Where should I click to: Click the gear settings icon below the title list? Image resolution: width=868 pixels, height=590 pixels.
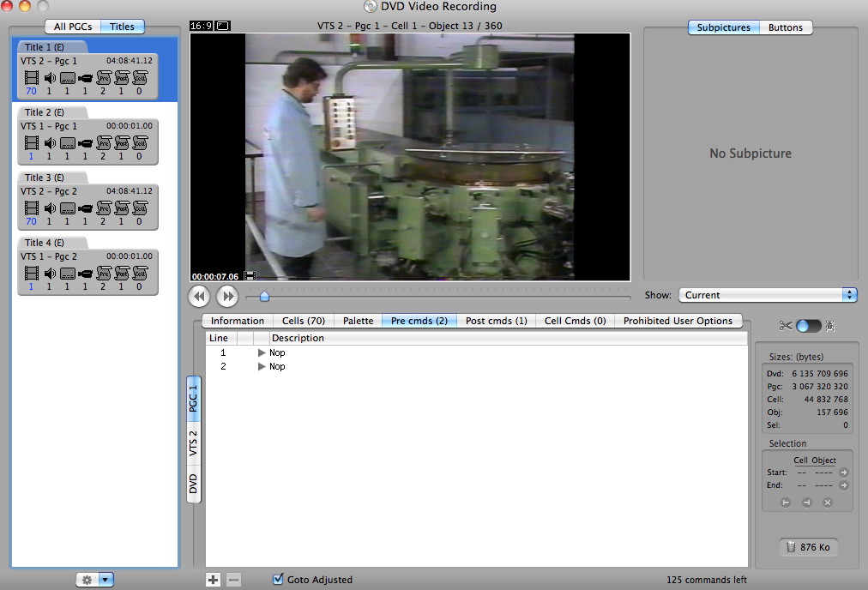click(x=87, y=580)
